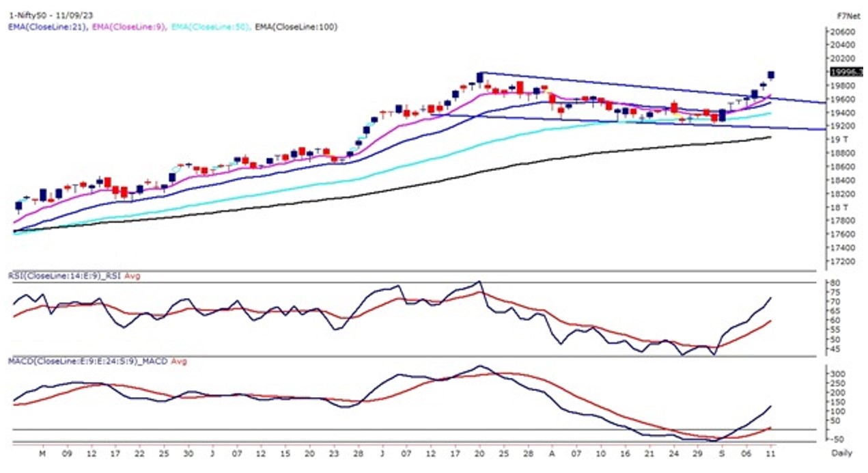Screen dimensions: 868x473
Task: Click the red Avg label beside MACD
Action: point(178,361)
